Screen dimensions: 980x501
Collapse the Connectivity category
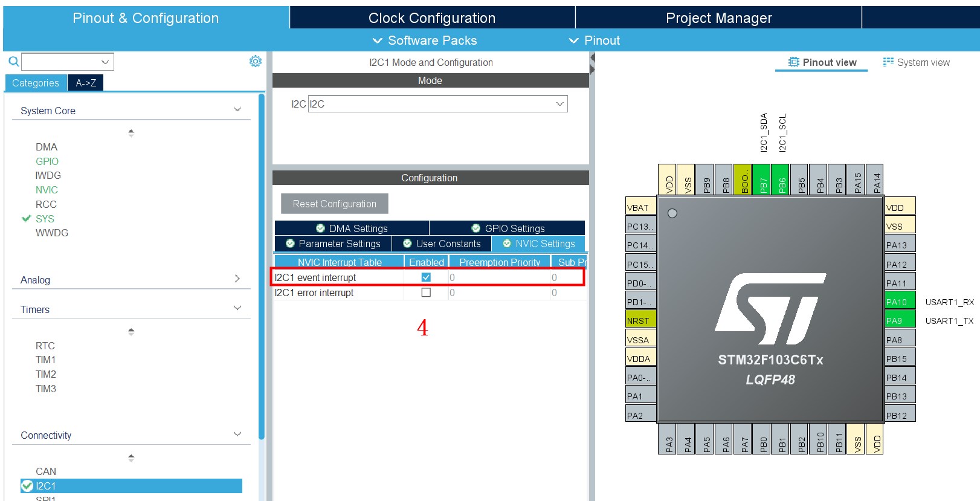pos(237,434)
